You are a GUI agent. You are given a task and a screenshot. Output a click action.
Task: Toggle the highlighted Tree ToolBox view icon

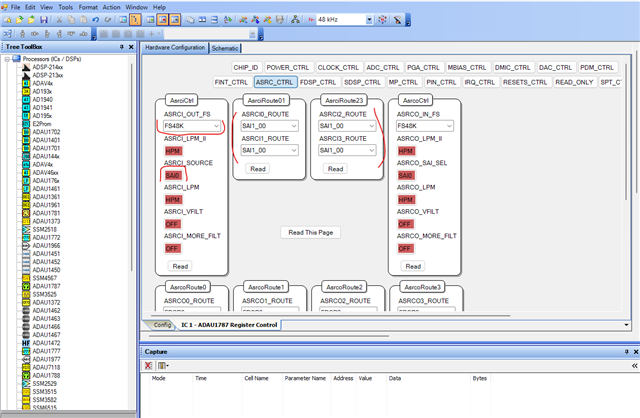[135, 20]
